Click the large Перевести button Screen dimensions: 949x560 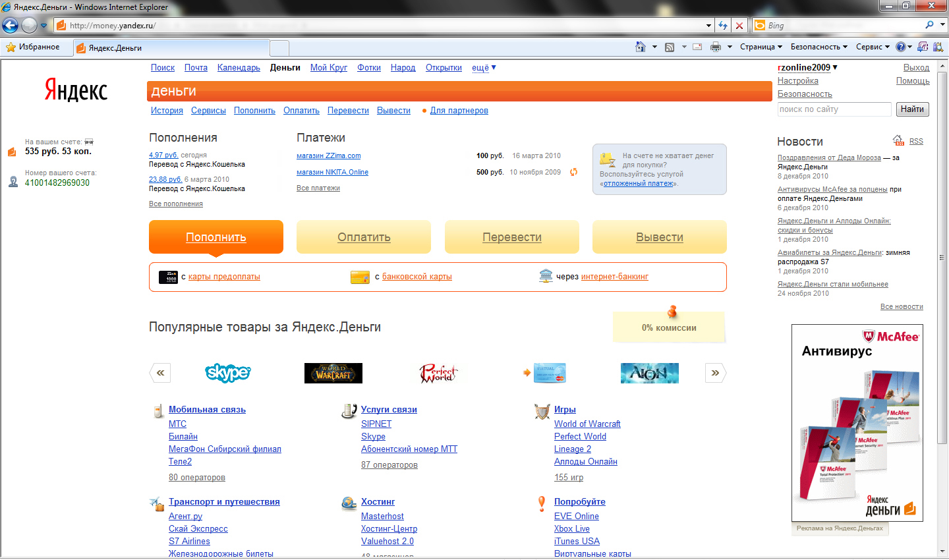coord(512,237)
